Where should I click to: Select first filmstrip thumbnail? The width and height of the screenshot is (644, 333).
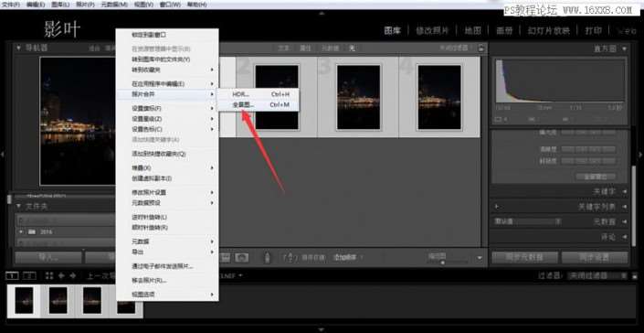24,300
